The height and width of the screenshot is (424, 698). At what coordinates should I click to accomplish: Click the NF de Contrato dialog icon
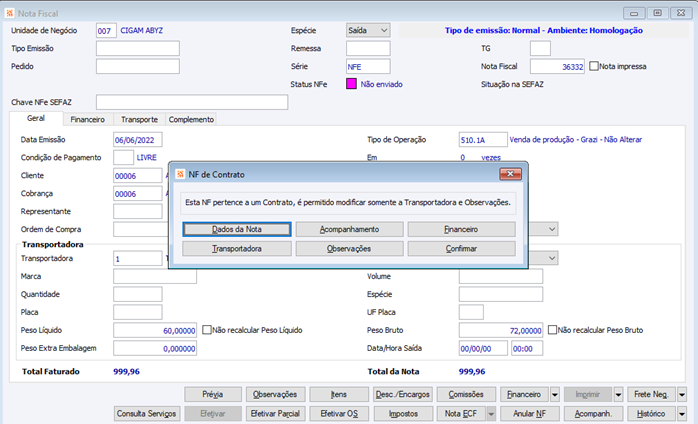click(180, 174)
